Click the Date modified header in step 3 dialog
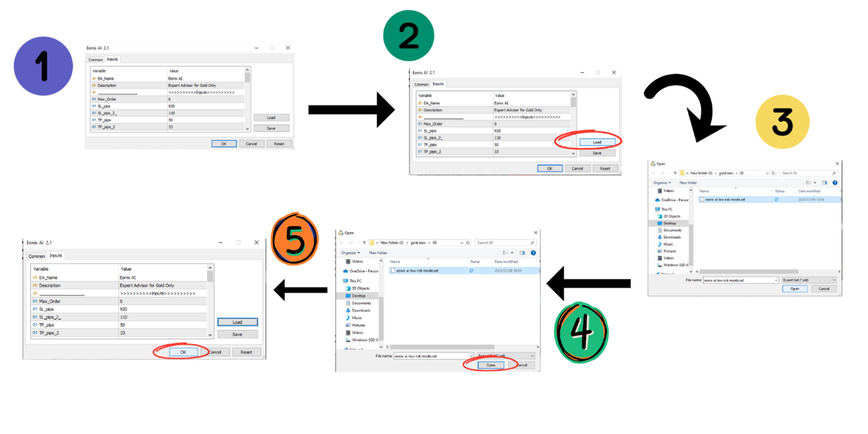868x434 pixels. click(x=809, y=191)
